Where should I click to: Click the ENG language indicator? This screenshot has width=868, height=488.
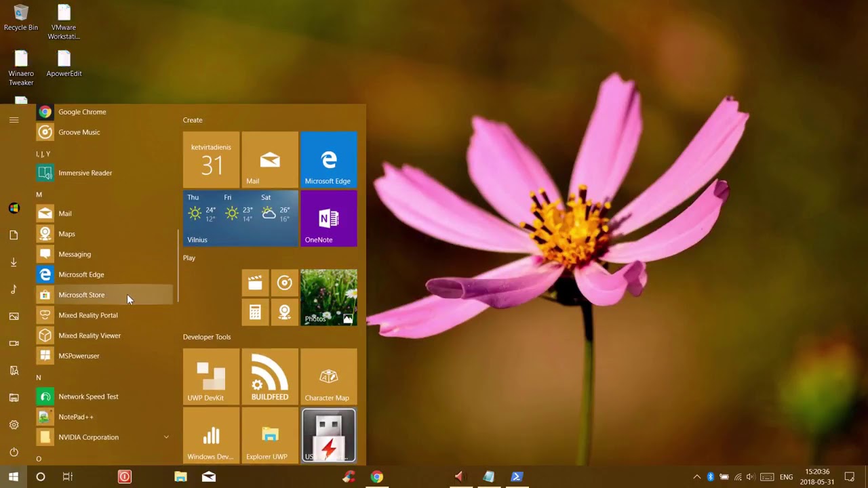click(x=787, y=477)
